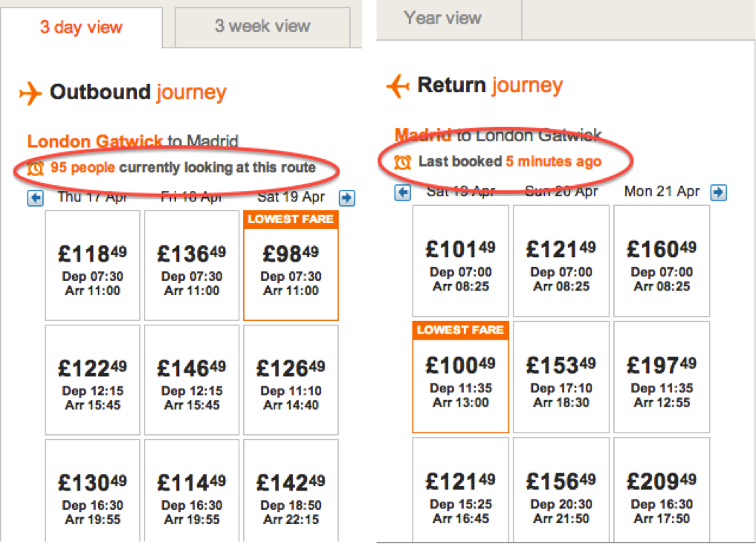
Task: Click the next-dates arrow on outbound calendar
Action: point(346,197)
